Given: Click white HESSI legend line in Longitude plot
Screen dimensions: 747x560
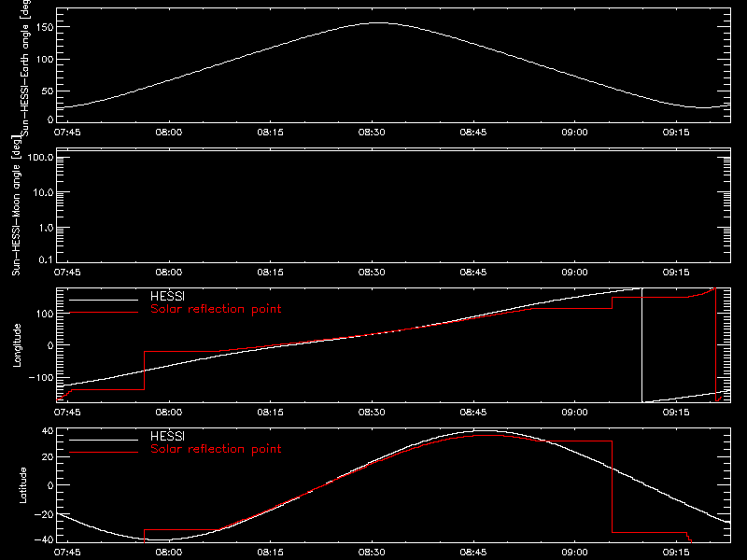Looking at the screenshot, I should (104, 300).
